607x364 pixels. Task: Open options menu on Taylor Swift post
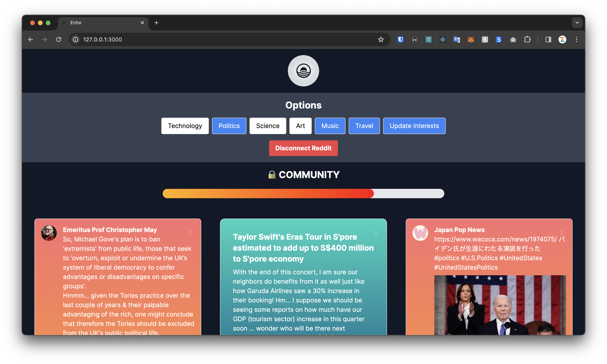376,233
